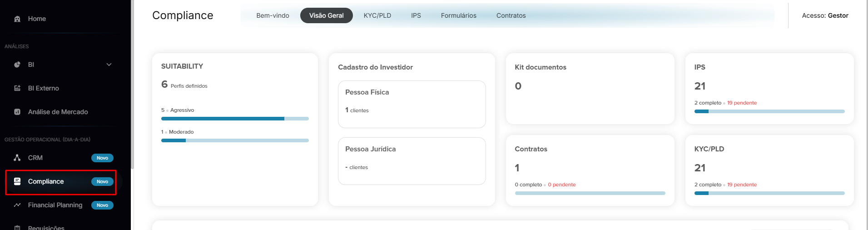Select the IPS tab

(416, 15)
